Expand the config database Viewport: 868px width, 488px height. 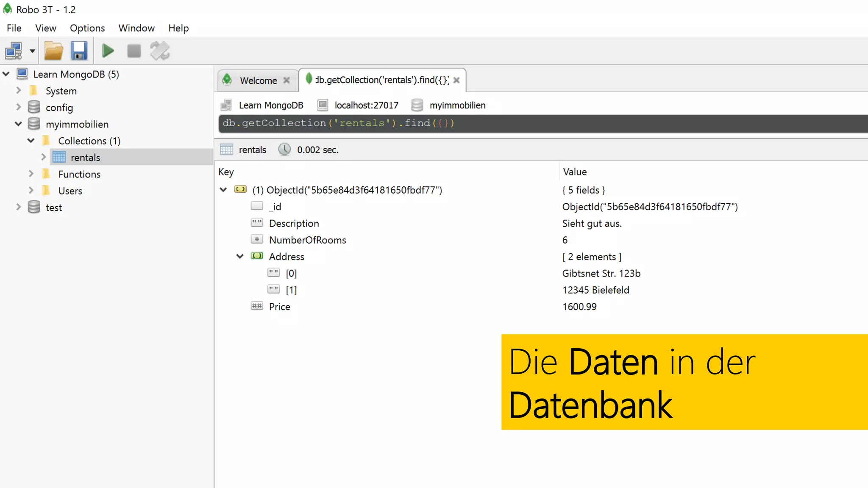[x=18, y=107]
